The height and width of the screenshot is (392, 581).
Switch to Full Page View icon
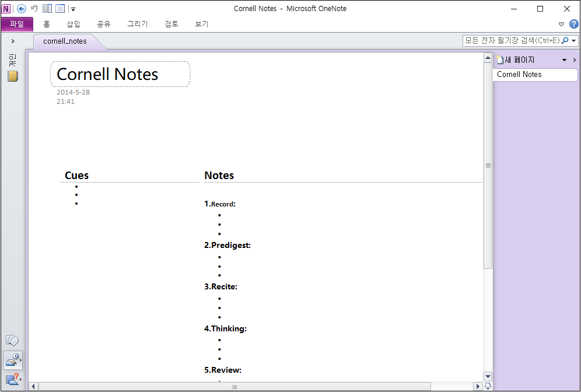pos(60,9)
